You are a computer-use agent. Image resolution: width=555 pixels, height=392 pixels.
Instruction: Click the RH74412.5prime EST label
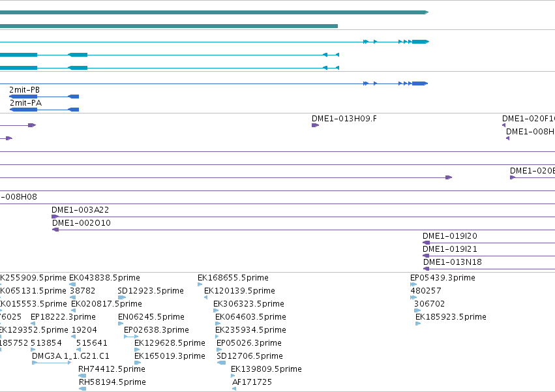[x=112, y=369]
